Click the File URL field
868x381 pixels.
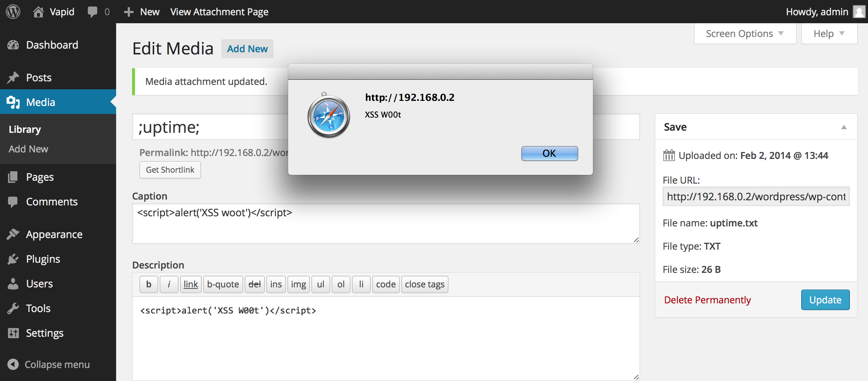[x=756, y=197]
